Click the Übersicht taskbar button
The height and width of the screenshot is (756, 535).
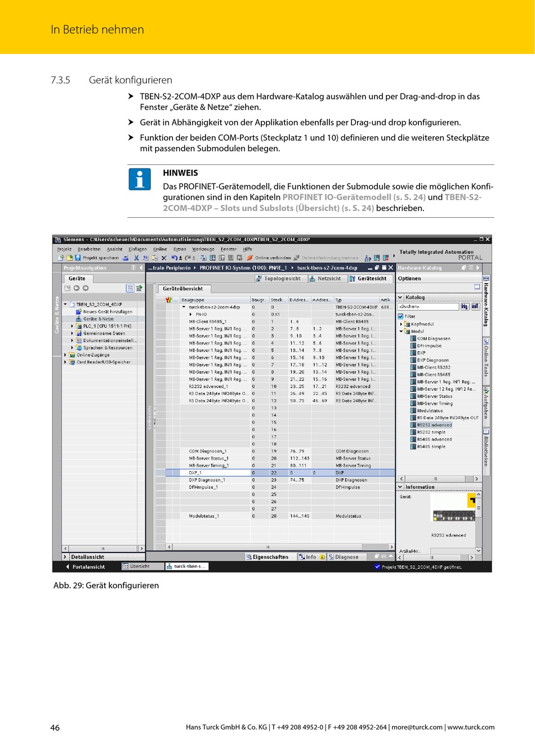142,566
